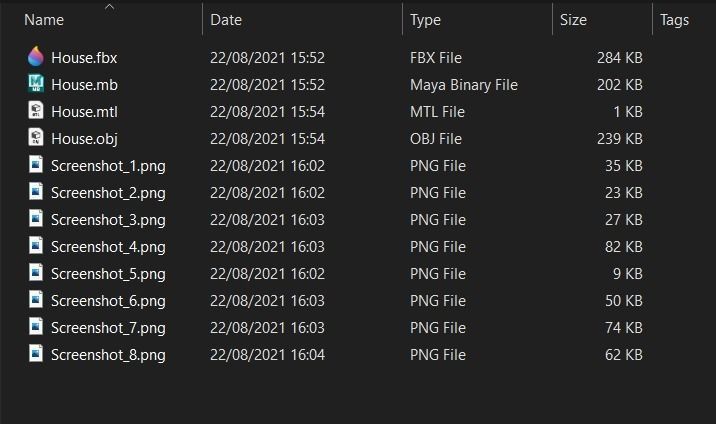This screenshot has height=424, width=716.
Task: Select the Screenshot_5.png image icon
Action: 37,274
